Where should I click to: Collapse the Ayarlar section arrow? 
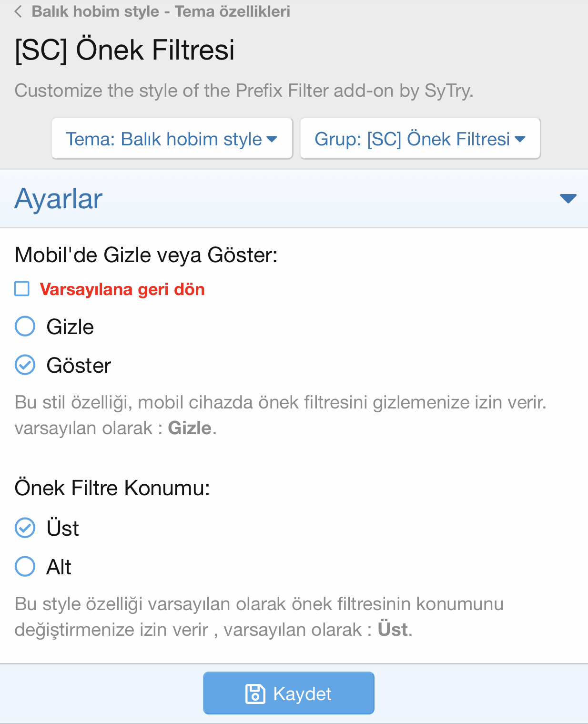(x=568, y=198)
